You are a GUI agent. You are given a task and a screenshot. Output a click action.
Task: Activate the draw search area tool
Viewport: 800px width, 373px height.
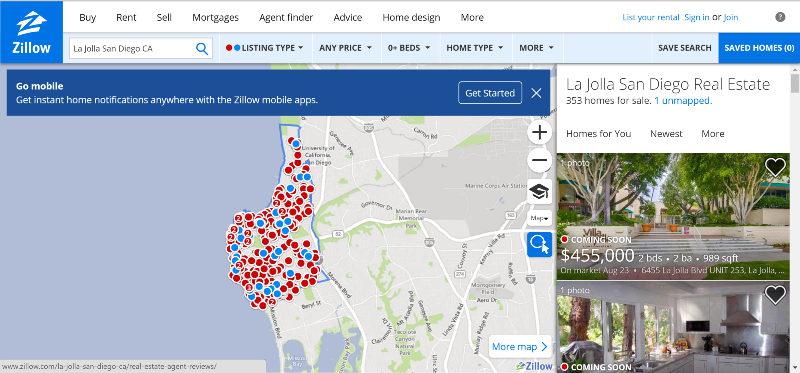click(x=539, y=244)
